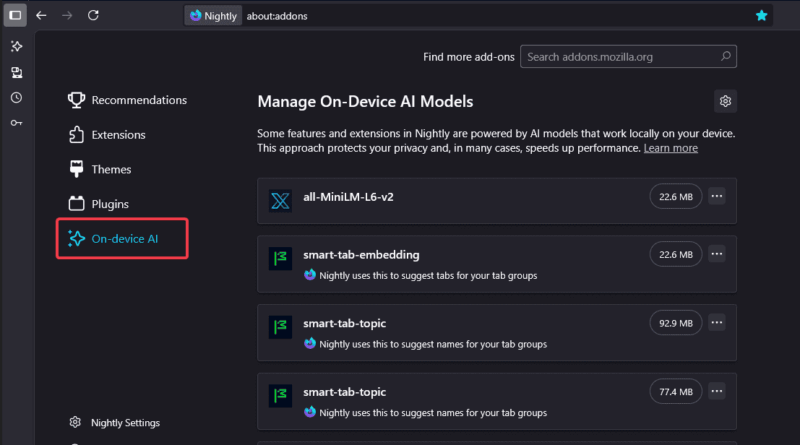This screenshot has width=800, height=445.
Task: Click the Extensions puzzle piece icon
Action: click(x=77, y=134)
